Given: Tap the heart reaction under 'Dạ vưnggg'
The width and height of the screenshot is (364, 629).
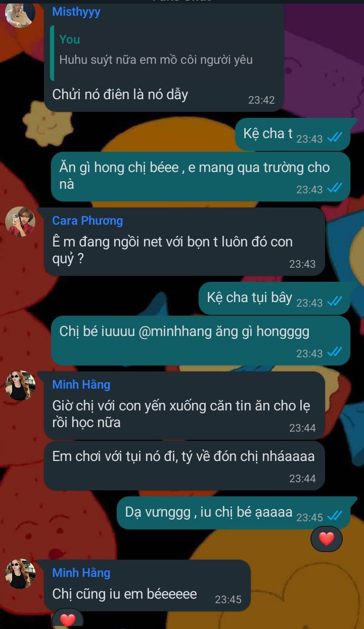Looking at the screenshot, I should point(327,538).
